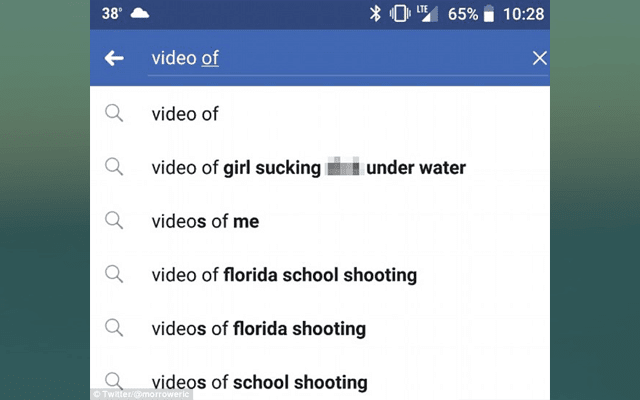
Task: Select the plain "video of" suggestion text
Action: click(185, 114)
